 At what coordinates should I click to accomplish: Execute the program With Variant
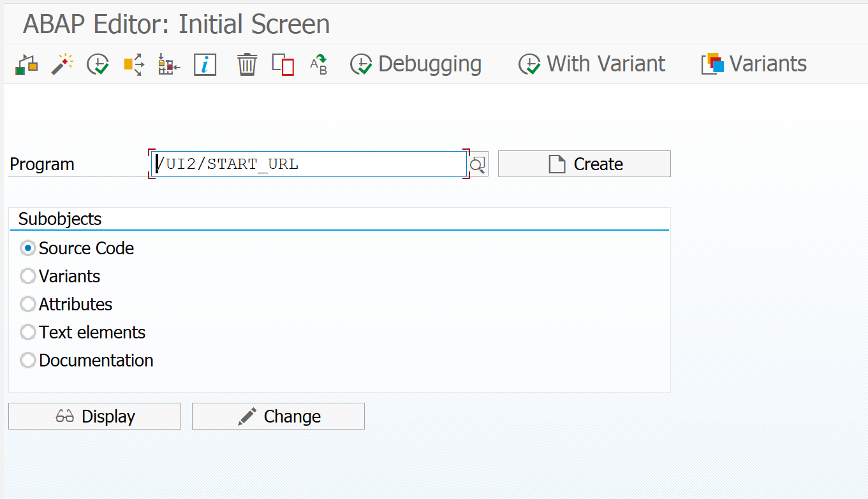(x=591, y=64)
